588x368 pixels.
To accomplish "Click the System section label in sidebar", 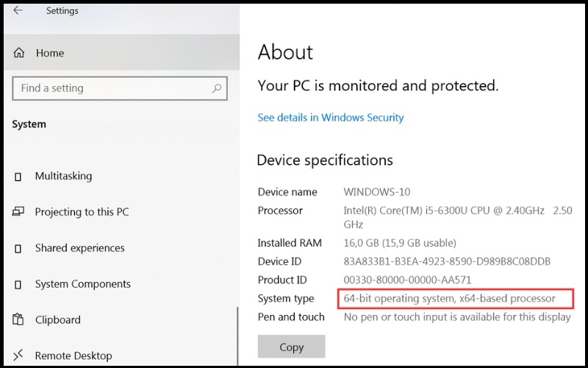I will tap(29, 124).
